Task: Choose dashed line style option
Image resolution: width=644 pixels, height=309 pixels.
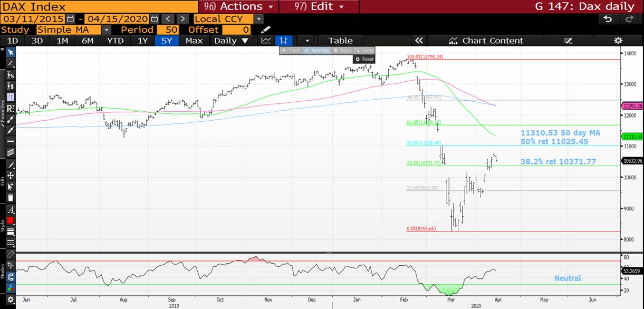Action: (11, 243)
